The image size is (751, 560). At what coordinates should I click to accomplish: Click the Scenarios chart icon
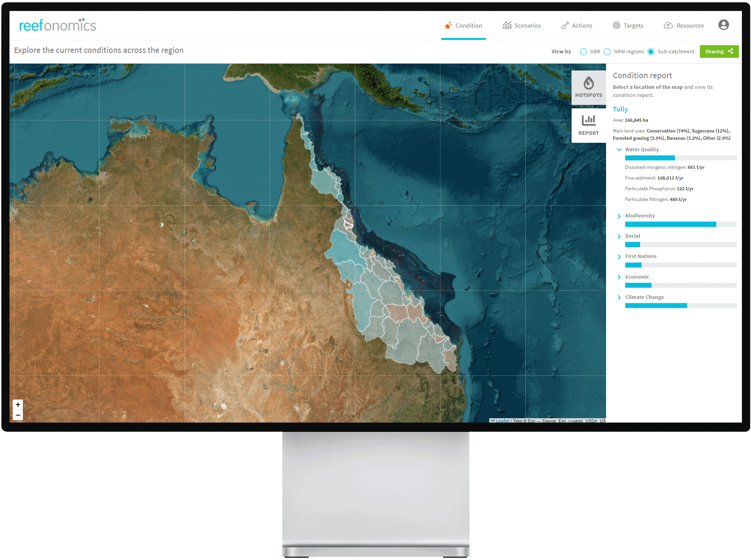pyautogui.click(x=507, y=25)
